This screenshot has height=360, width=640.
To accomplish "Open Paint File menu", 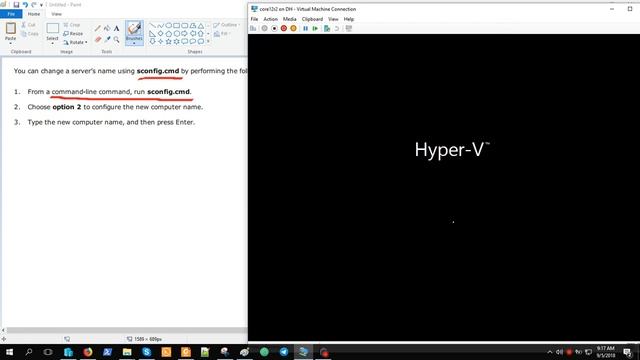I will 11,14.
